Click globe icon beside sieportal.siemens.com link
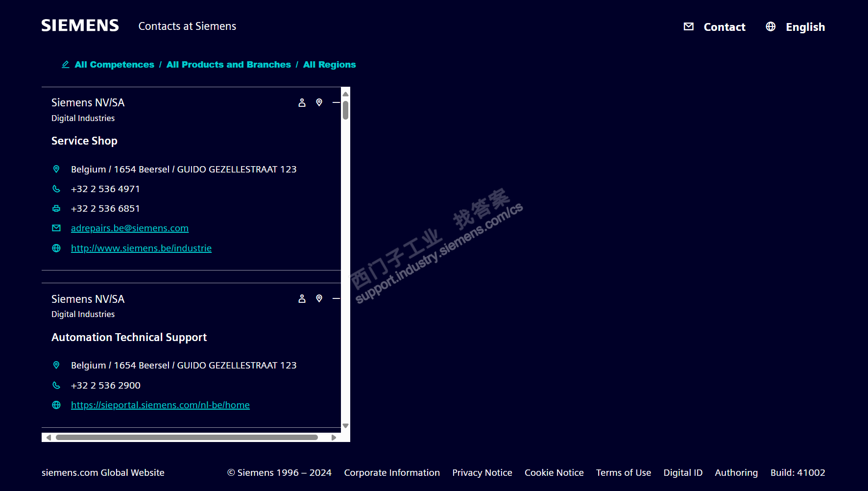 point(56,405)
